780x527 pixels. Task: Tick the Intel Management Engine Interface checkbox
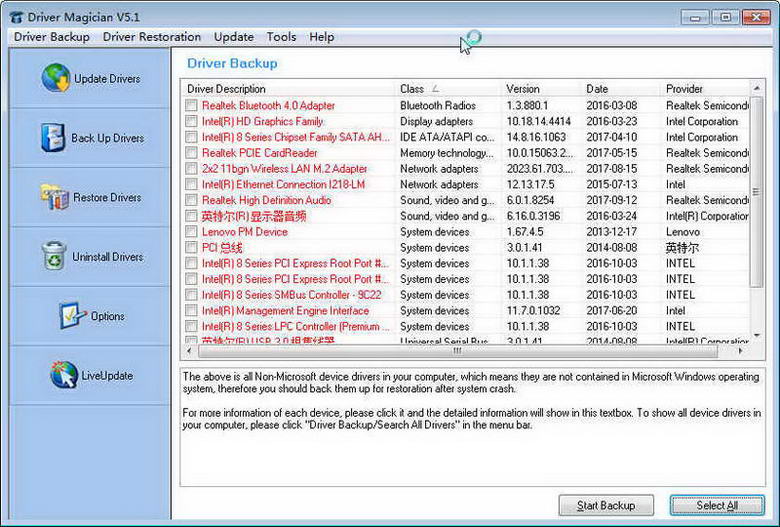(191, 311)
